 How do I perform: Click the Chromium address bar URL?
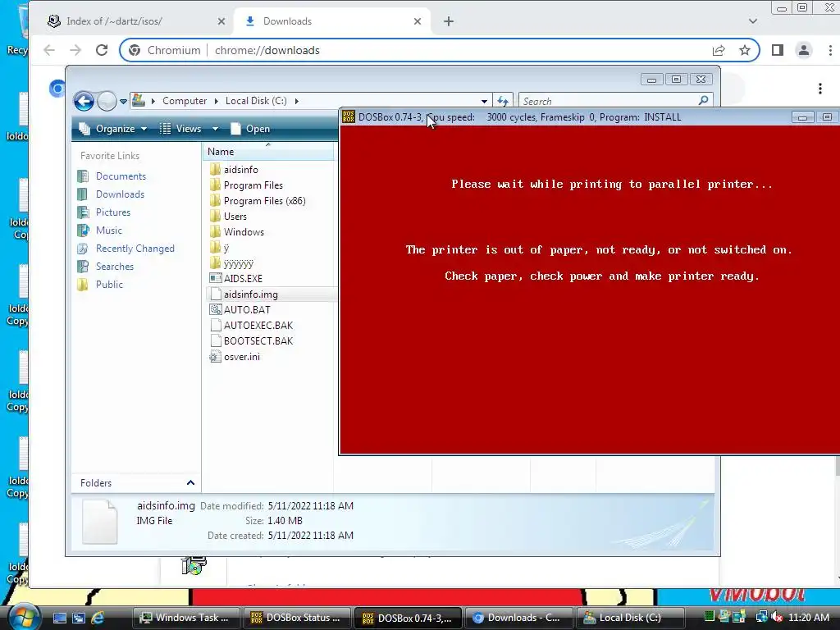(x=267, y=50)
